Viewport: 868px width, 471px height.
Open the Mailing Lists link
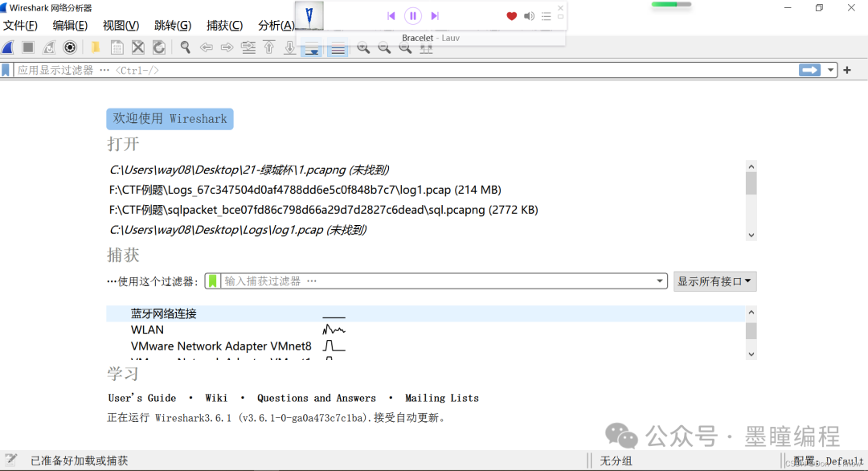pyautogui.click(x=442, y=398)
